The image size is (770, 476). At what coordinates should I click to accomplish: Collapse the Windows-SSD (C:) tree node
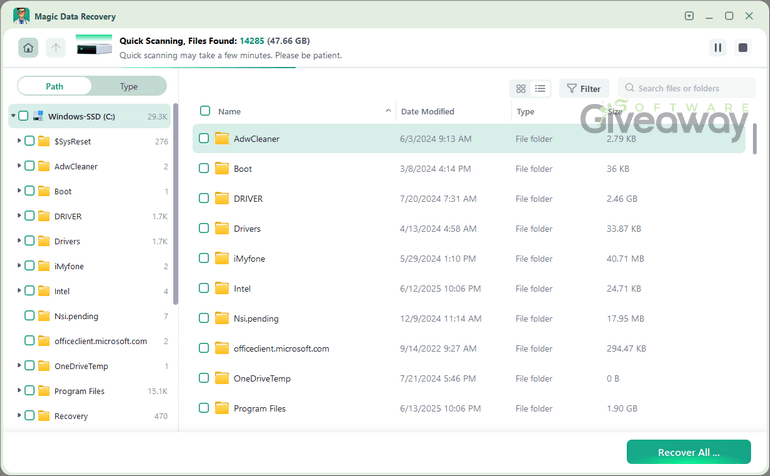[13, 116]
